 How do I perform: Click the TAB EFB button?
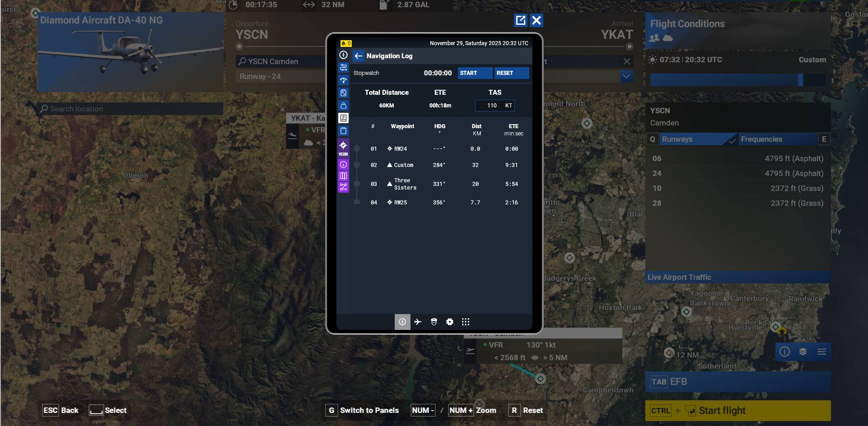coord(738,382)
